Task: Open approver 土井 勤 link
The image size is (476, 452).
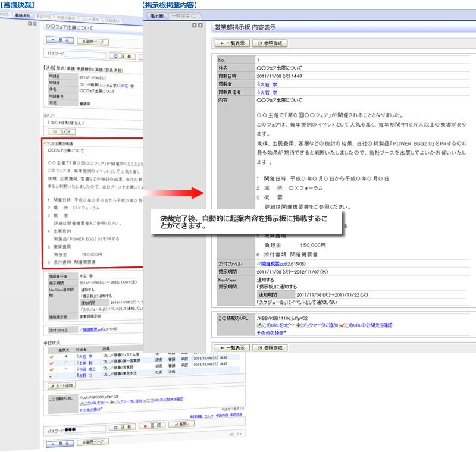Action: tap(86, 363)
